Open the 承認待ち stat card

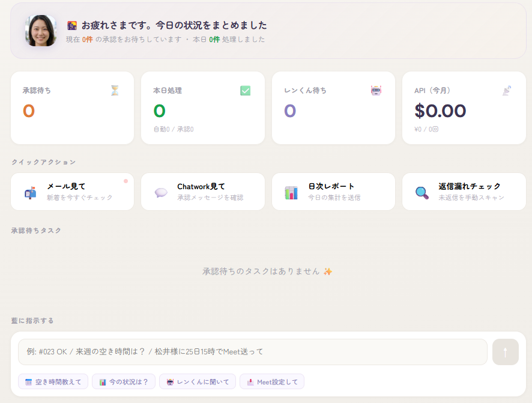coord(72,108)
